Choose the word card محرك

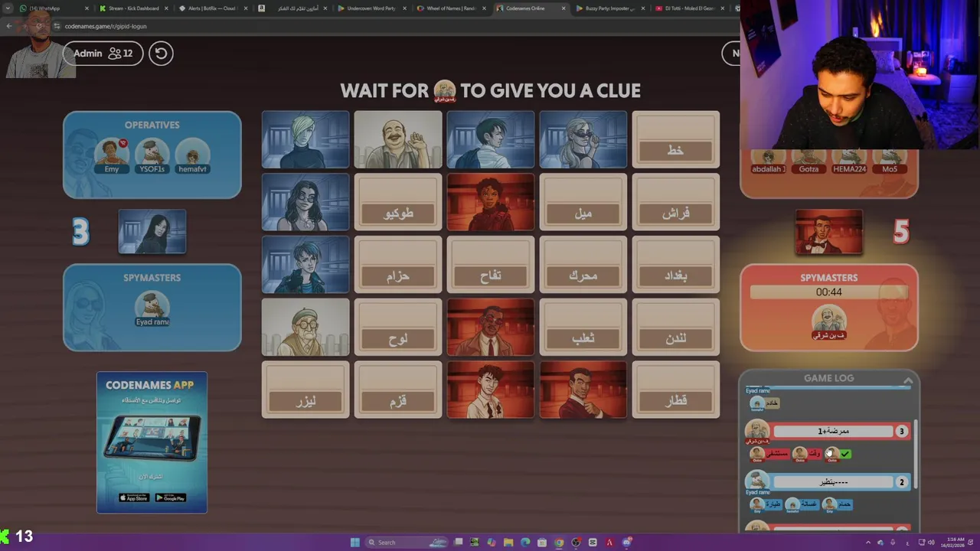[583, 265]
